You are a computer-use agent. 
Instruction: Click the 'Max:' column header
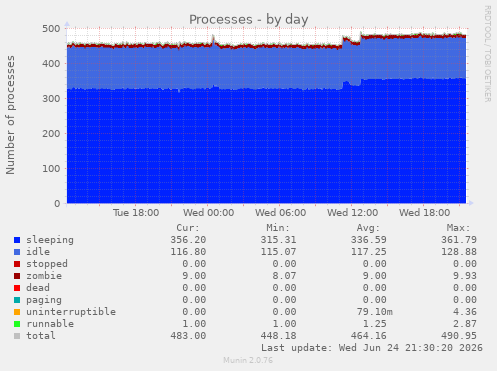(x=458, y=228)
